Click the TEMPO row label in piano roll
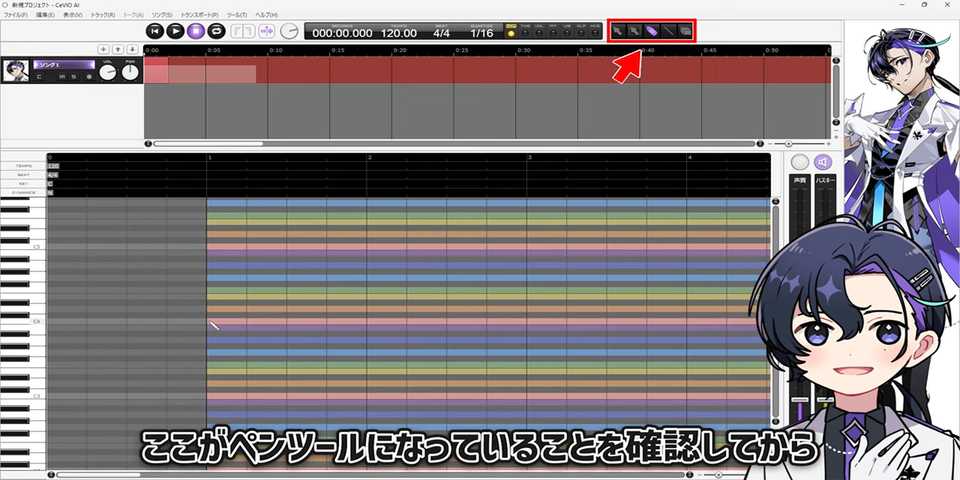960x480 pixels. click(x=23, y=166)
